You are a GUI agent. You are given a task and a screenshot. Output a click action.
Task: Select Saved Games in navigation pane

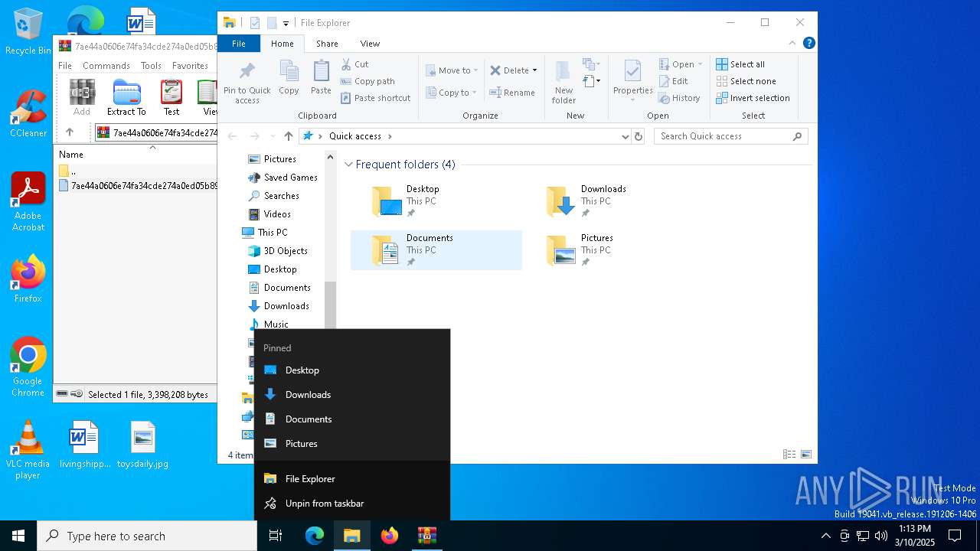(x=283, y=178)
